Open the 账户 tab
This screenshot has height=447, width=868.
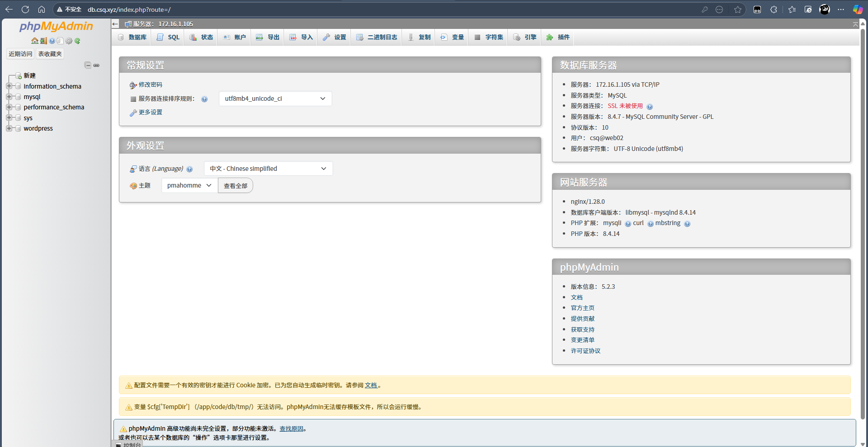(234, 37)
